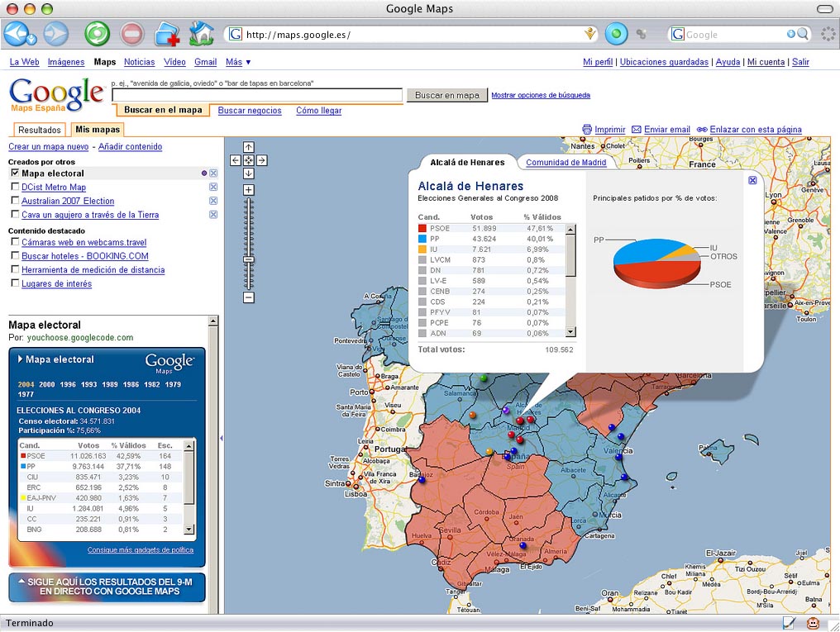Open Crear un mapa nuevo link
The height and width of the screenshot is (632, 840).
pyautogui.click(x=48, y=146)
